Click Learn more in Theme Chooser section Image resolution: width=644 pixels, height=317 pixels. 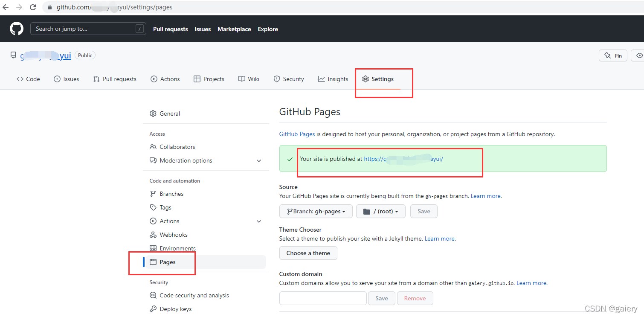point(439,238)
